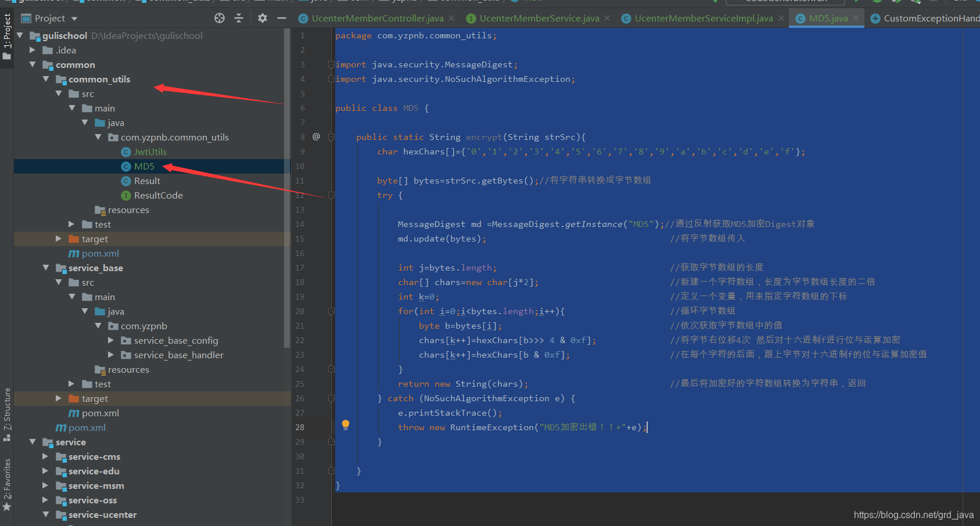Open the Structure tool window tab
980x526 pixels.
tap(7, 414)
